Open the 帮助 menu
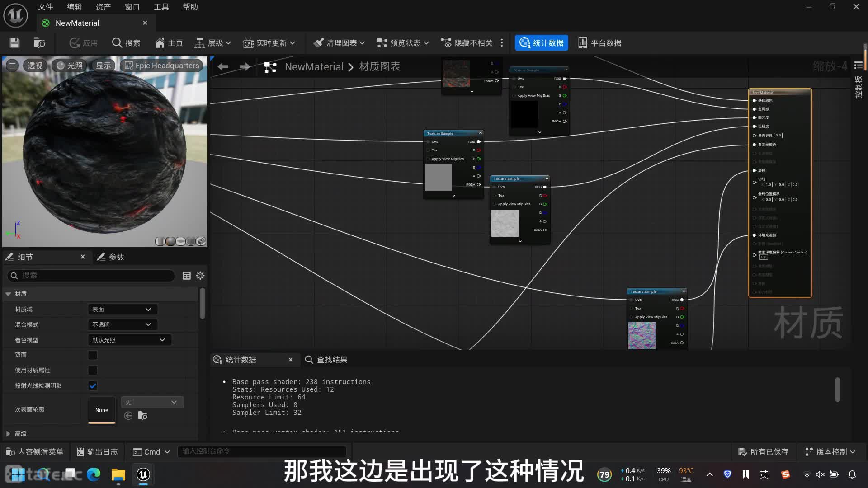The image size is (868, 488). tap(190, 7)
